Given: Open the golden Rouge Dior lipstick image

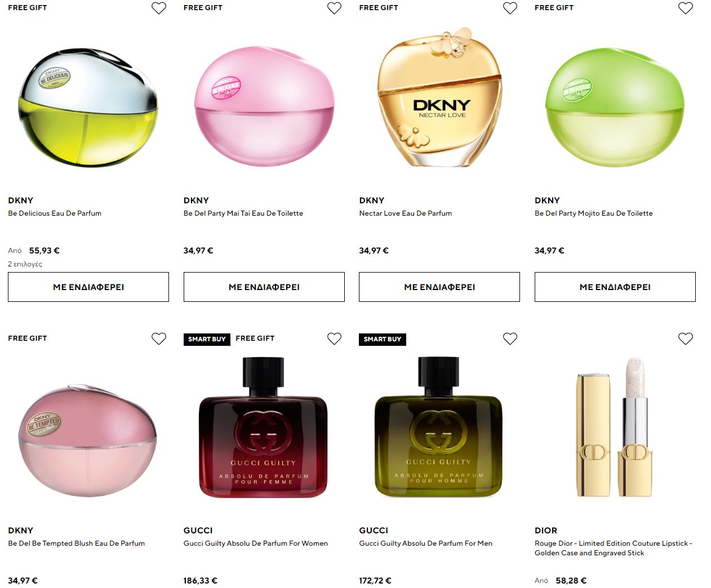Looking at the screenshot, I should [x=614, y=427].
